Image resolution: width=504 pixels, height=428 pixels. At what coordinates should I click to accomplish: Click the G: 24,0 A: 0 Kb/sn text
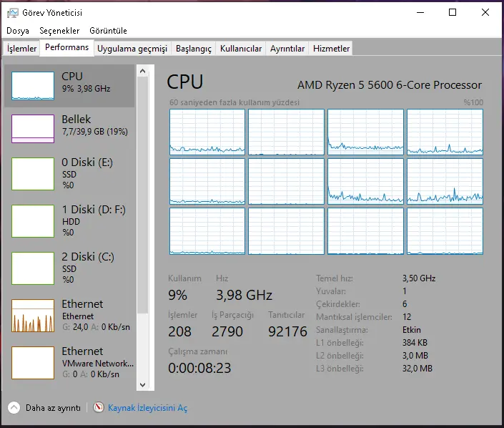96,327
